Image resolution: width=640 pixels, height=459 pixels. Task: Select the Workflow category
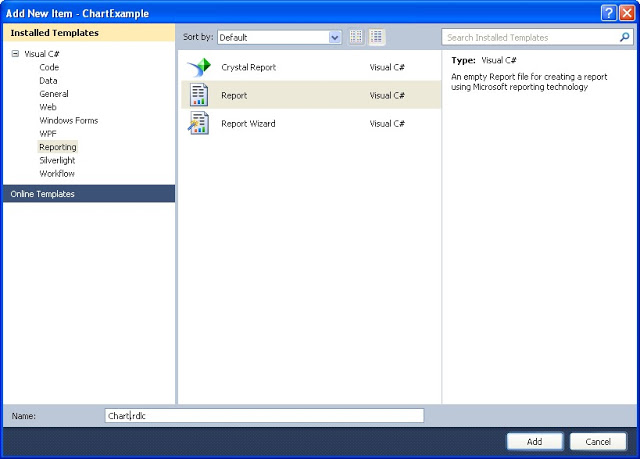click(57, 173)
